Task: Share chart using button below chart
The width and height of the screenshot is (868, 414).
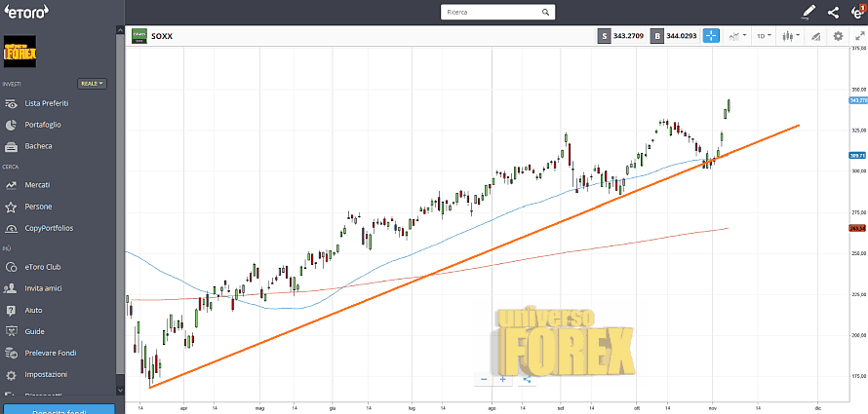Action: tap(526, 378)
